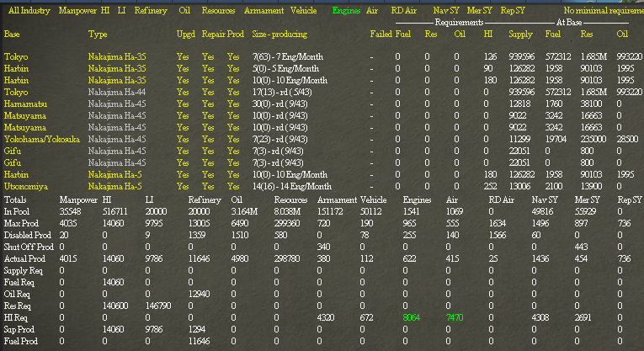Select Nakajima Ha-45 type in Yokohama/Yokosuka row
Viewport: 644px width, 351px height.
(117, 139)
